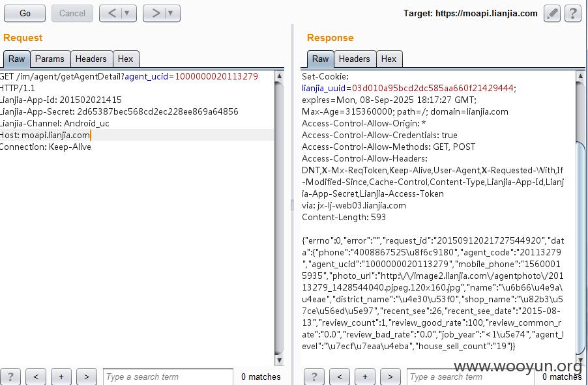Edit target with the pencil icon
This screenshot has width=588, height=385.
pos(552,14)
